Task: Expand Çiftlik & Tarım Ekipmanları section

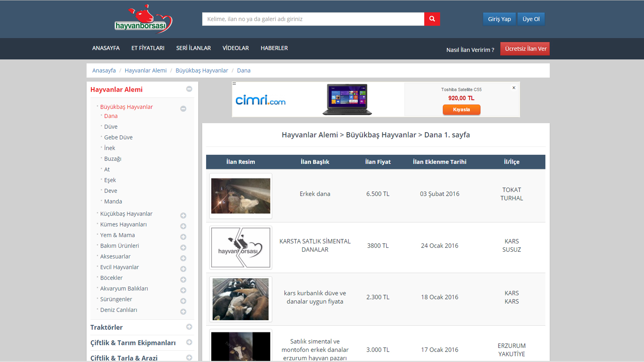Action: pyautogui.click(x=189, y=342)
